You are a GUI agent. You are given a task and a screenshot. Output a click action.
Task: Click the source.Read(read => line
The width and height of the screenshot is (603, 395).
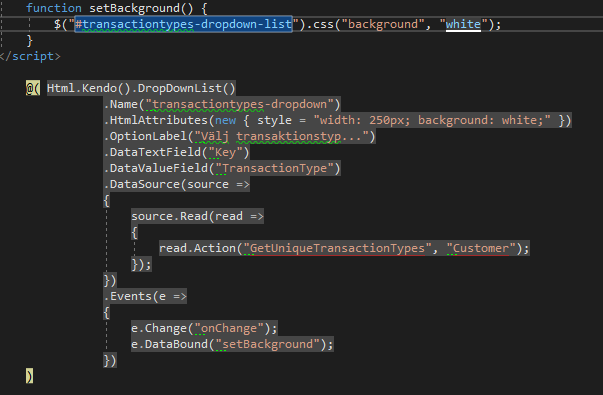pos(197,216)
